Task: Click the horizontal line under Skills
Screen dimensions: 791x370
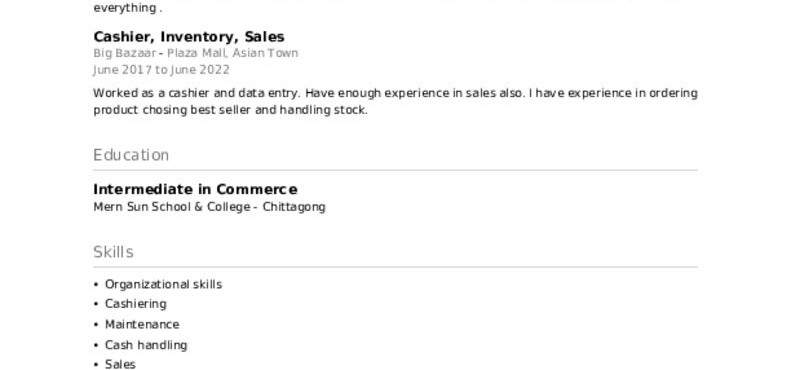Action: 396,267
